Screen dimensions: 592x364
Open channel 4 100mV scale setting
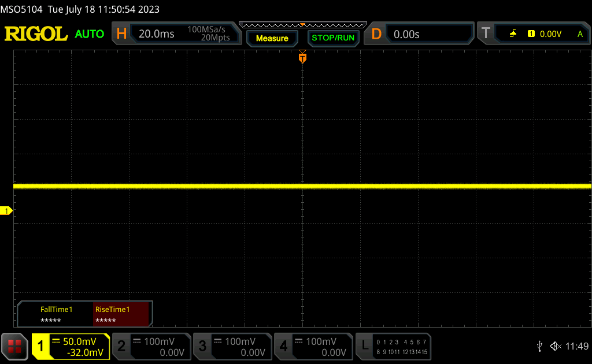pos(321,341)
